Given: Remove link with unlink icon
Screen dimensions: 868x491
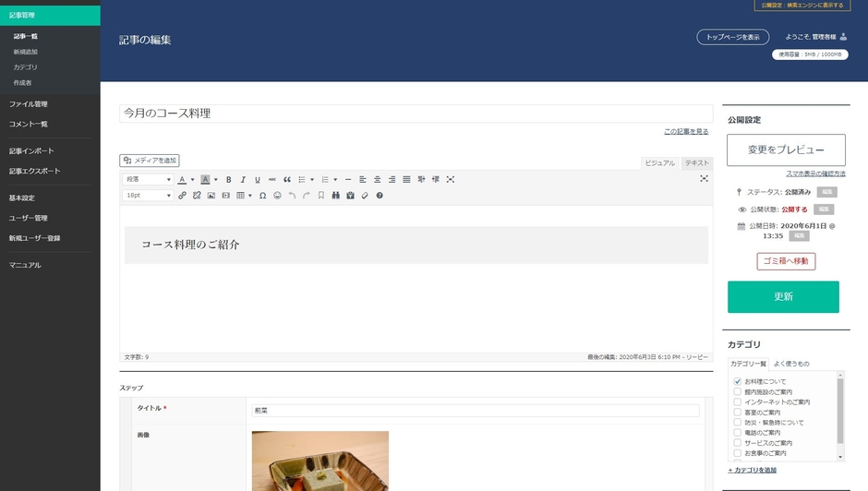Looking at the screenshot, I should pos(197,196).
